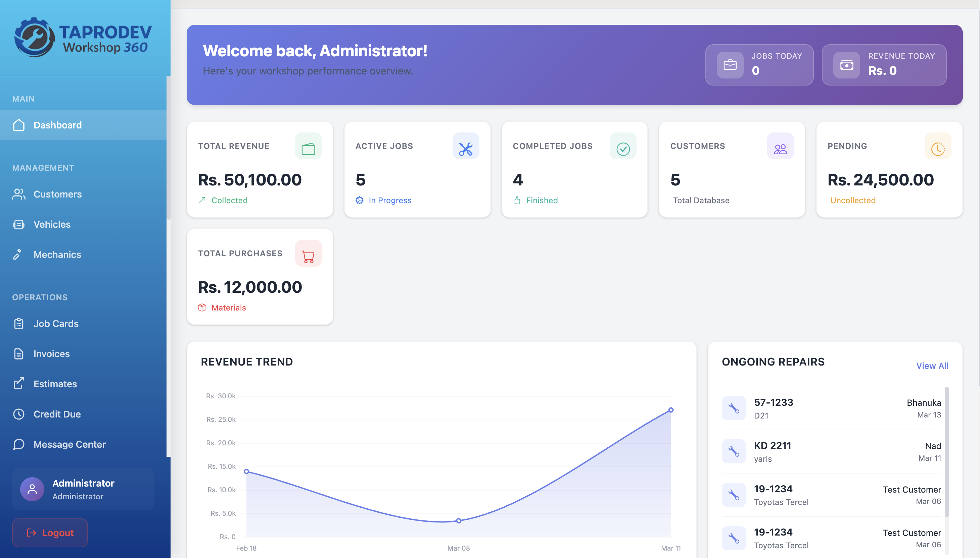980x558 pixels.
Task: Click the Administrator avatar icon
Action: [x=32, y=489]
